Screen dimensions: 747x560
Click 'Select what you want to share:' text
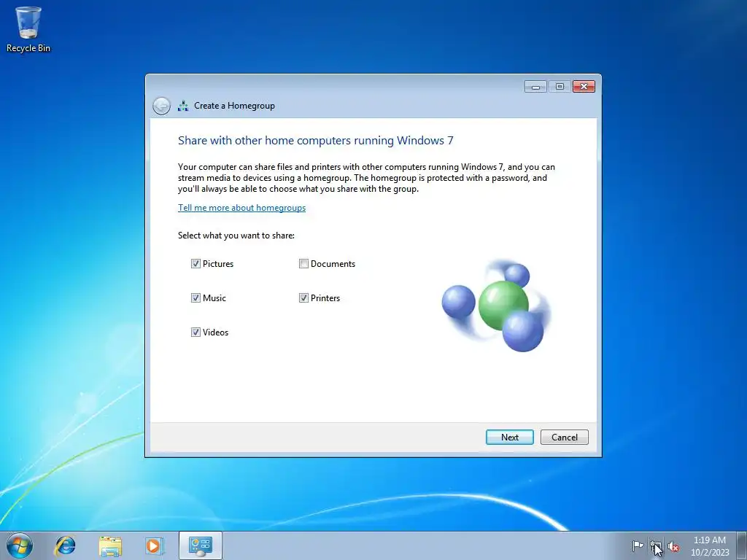pos(236,236)
